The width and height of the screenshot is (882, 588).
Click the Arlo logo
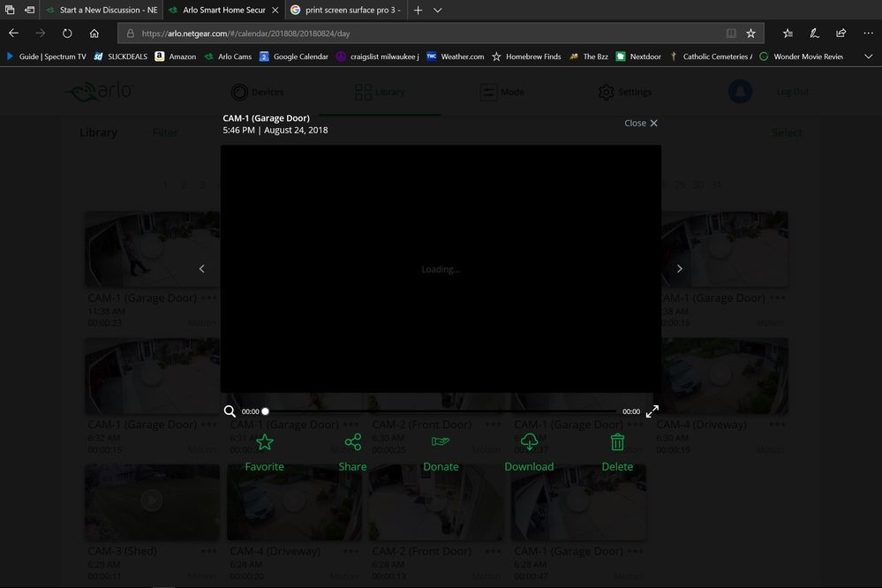(100, 92)
